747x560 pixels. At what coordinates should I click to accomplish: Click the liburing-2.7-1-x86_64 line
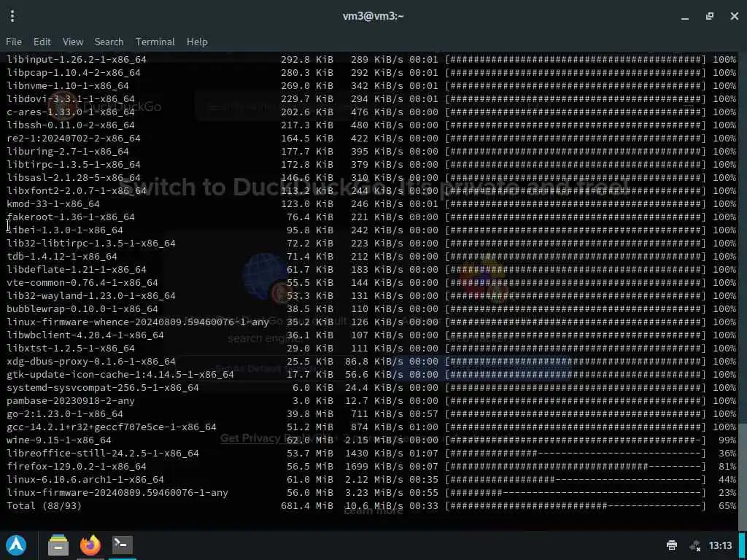(371, 152)
